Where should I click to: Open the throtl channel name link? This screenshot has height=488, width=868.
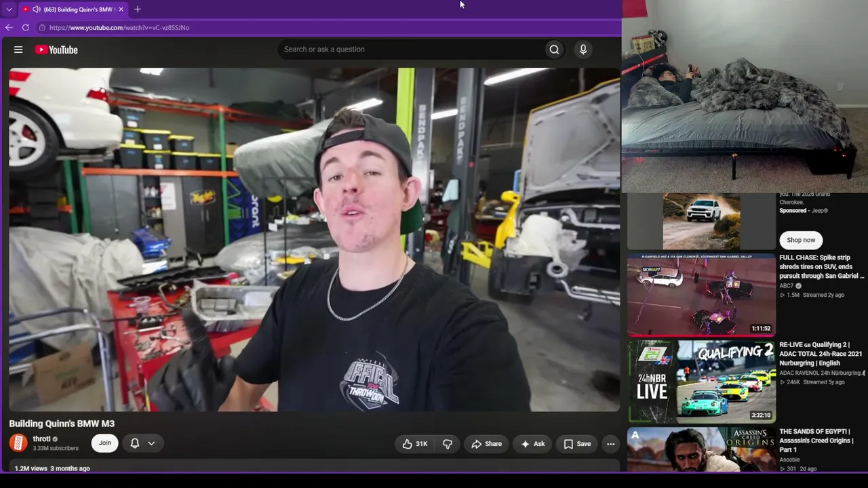tap(41, 439)
